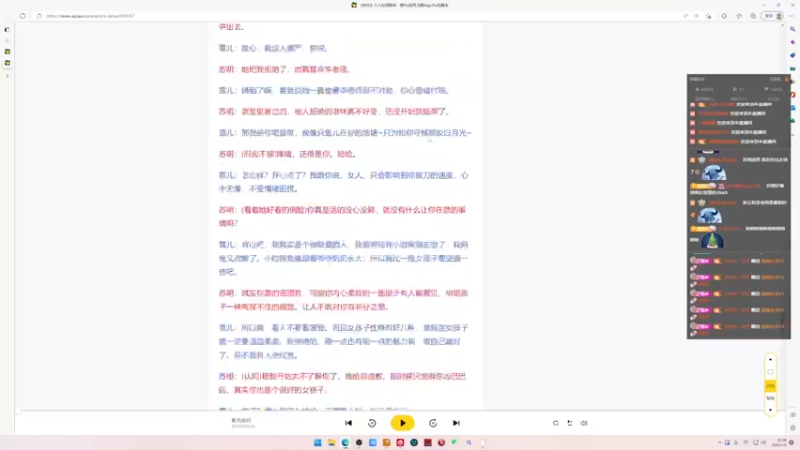Viewport: 800px width, 450px height.
Task: Click the address bar URL
Action: [x=90, y=16]
